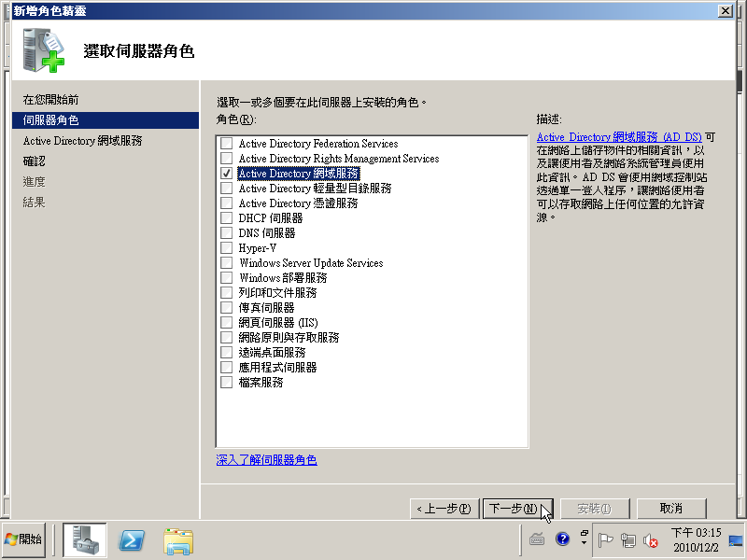
Task: Click 取消 cancel button
Action: pyautogui.click(x=671, y=509)
